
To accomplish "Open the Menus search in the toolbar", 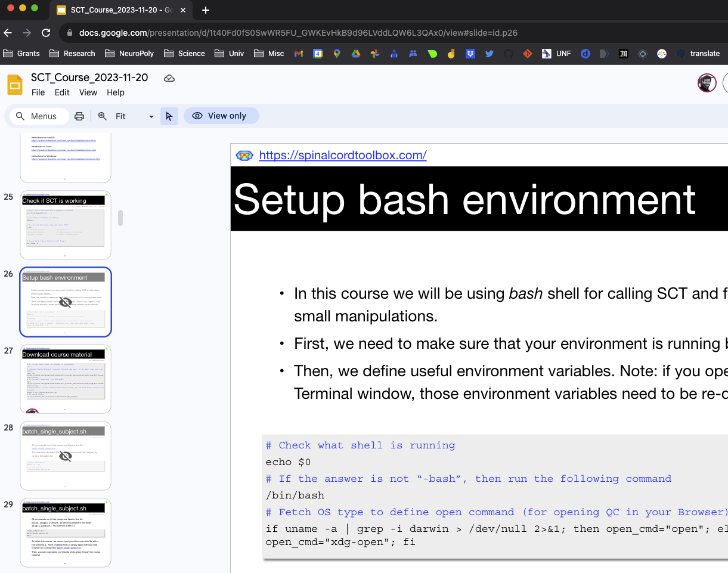I will pyautogui.click(x=38, y=116).
